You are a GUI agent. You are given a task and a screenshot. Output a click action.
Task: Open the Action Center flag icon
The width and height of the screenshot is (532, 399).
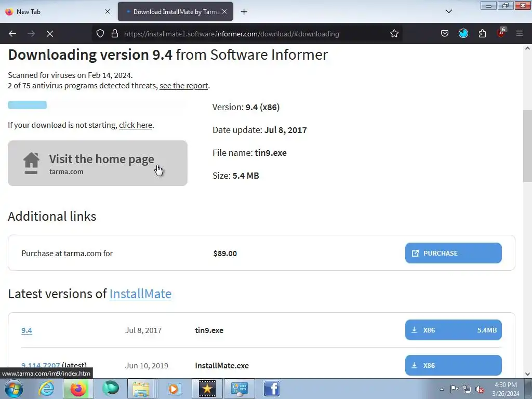454,389
